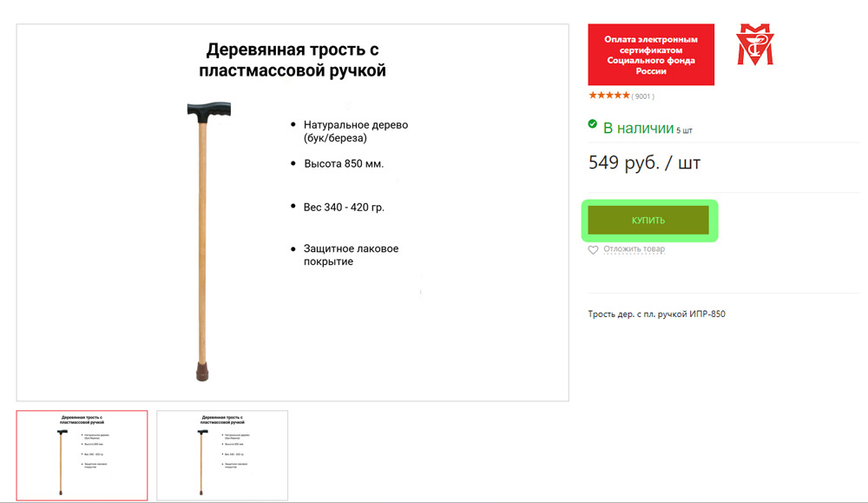Click the Трость дер. с пл. ручкой ИПР-850 text
868x503 pixels.
click(x=656, y=314)
